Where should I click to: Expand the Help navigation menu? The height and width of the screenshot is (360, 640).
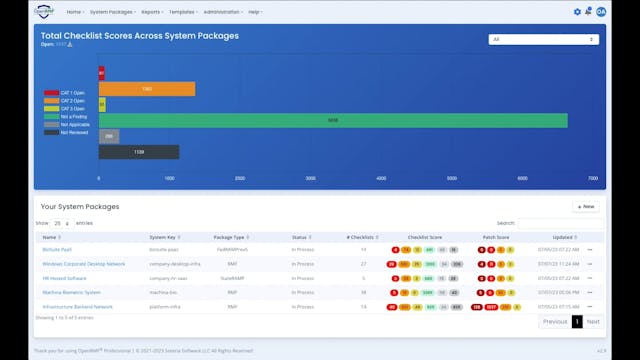pos(256,12)
